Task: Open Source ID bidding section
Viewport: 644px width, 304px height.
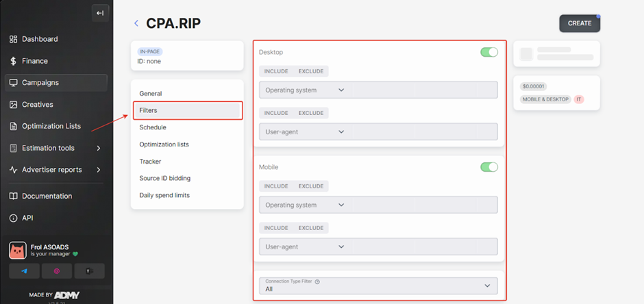Action: [x=164, y=178]
